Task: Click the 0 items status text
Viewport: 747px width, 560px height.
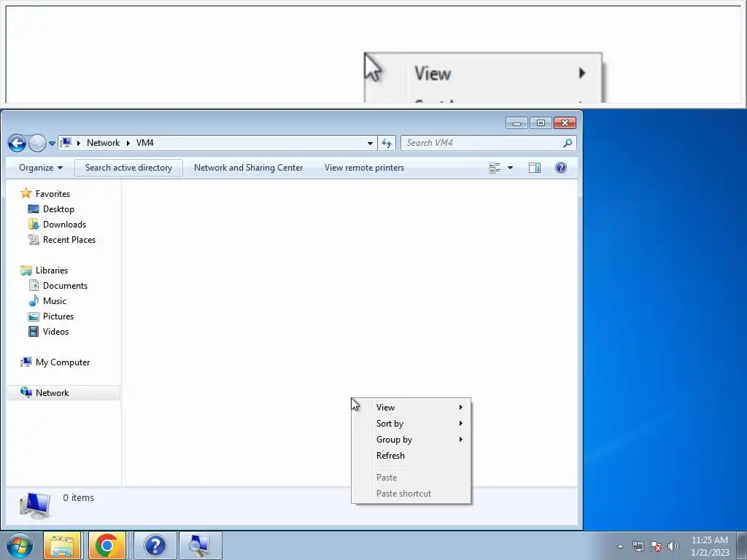Action: coord(79,497)
